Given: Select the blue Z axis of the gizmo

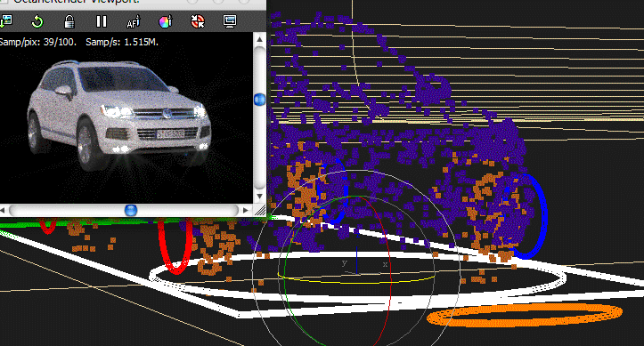Looking at the screenshot, I should pos(357,259).
